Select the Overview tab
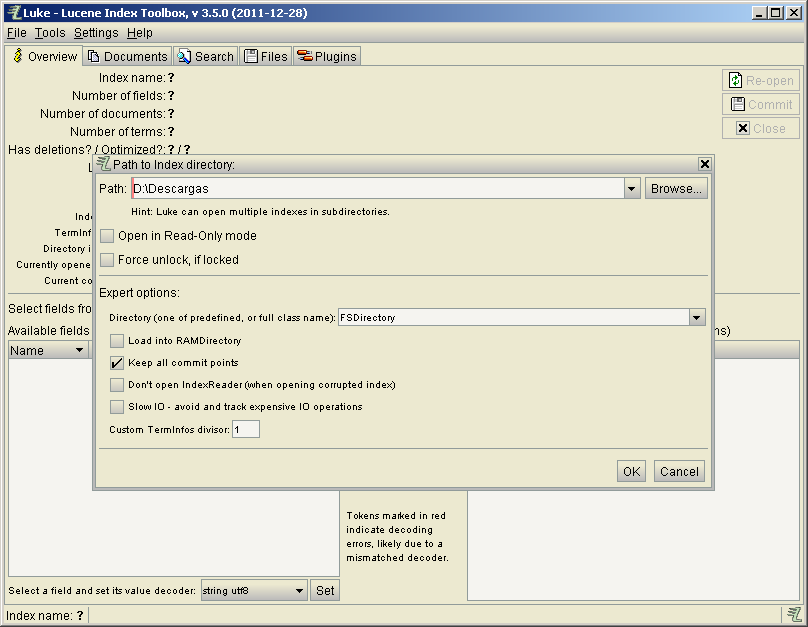The width and height of the screenshot is (808, 627). (44, 56)
